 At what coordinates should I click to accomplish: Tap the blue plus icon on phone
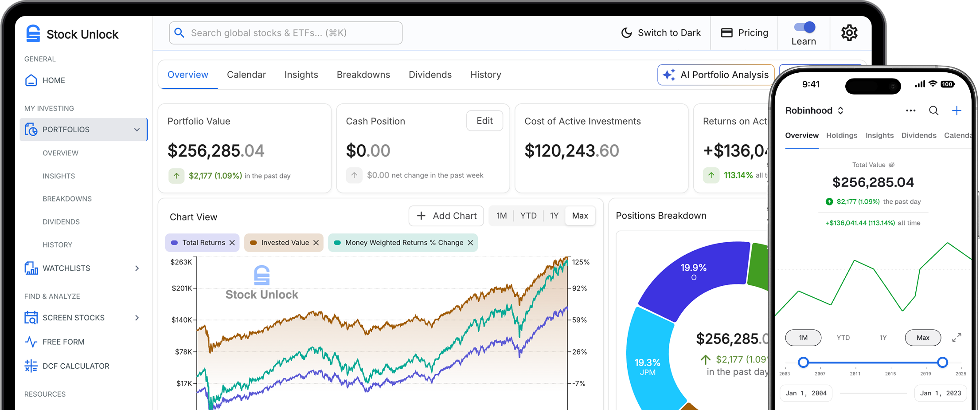[957, 111]
